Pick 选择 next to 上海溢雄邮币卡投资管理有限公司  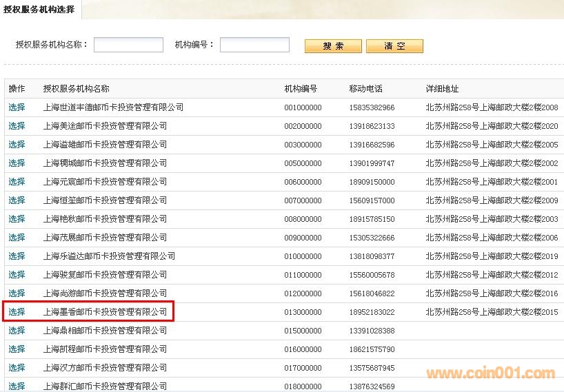click(17, 145)
